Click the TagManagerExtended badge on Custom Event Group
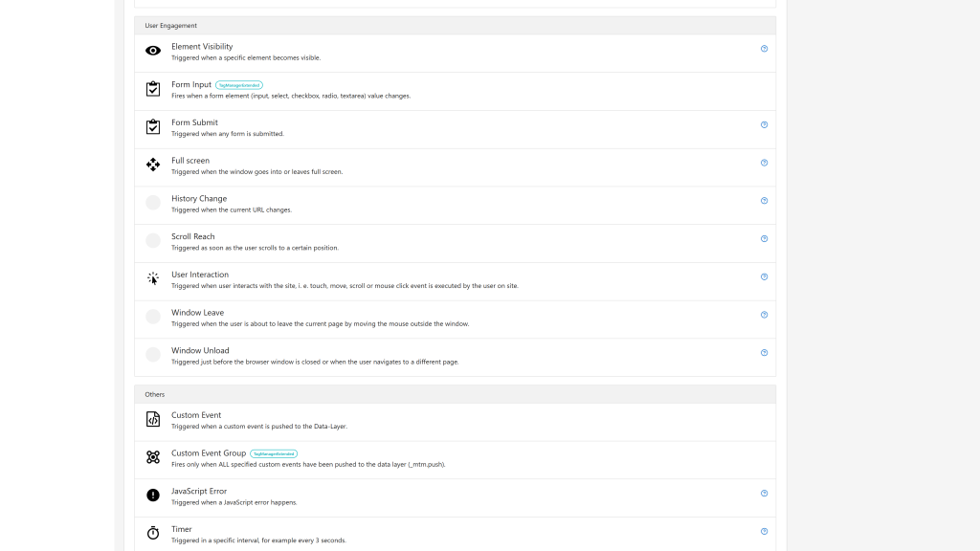The height and width of the screenshot is (551, 980). coord(274,453)
